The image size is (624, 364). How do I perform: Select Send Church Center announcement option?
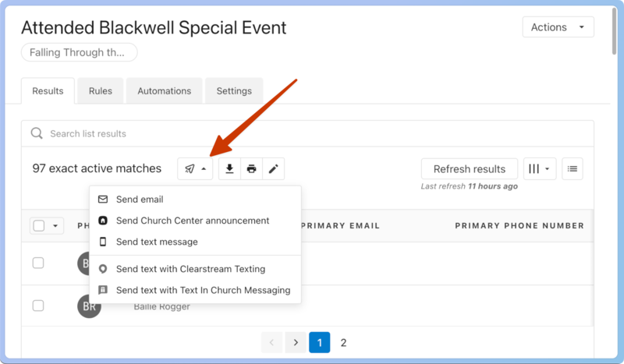(193, 221)
